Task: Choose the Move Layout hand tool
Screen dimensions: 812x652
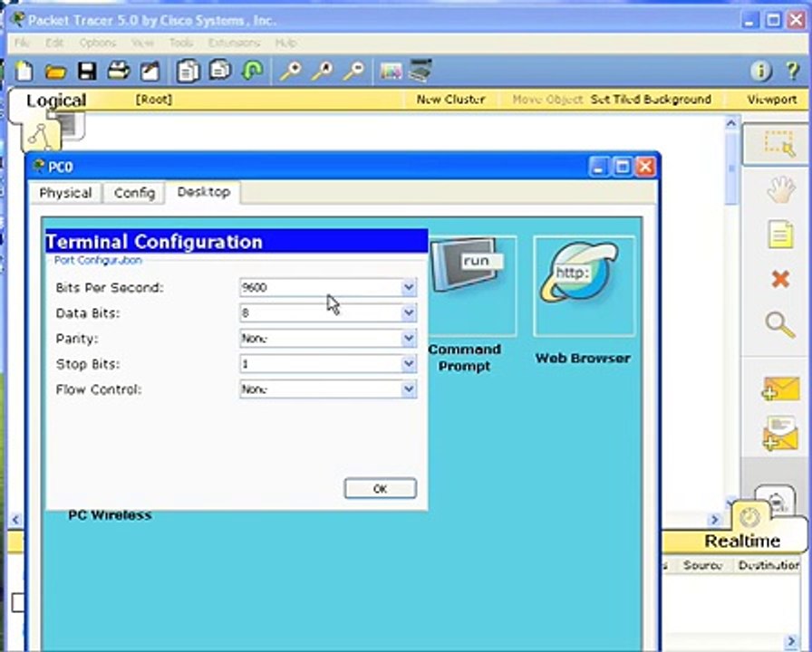Action: 780,190
